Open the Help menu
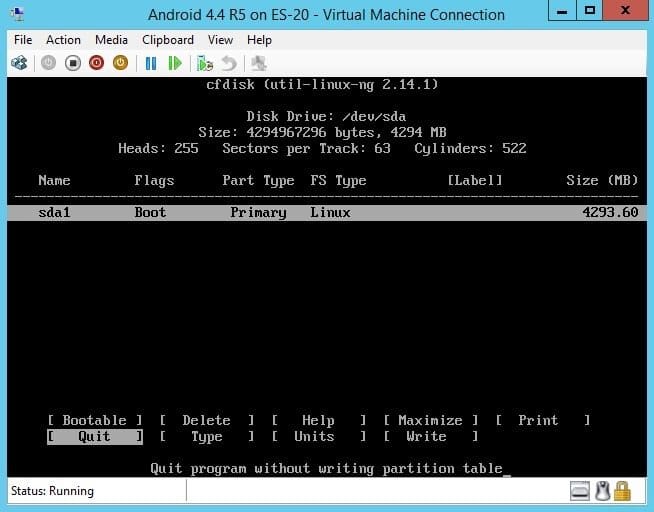Viewport: 654px width, 512px height. point(259,40)
